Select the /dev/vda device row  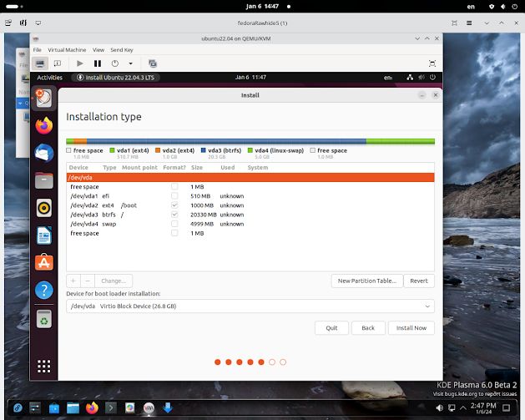click(250, 178)
